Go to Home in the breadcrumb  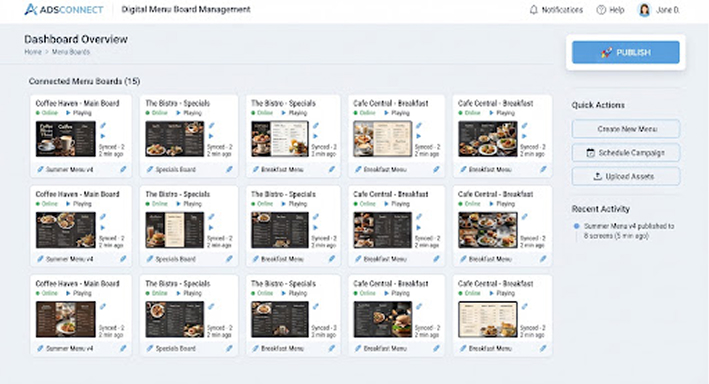point(33,52)
